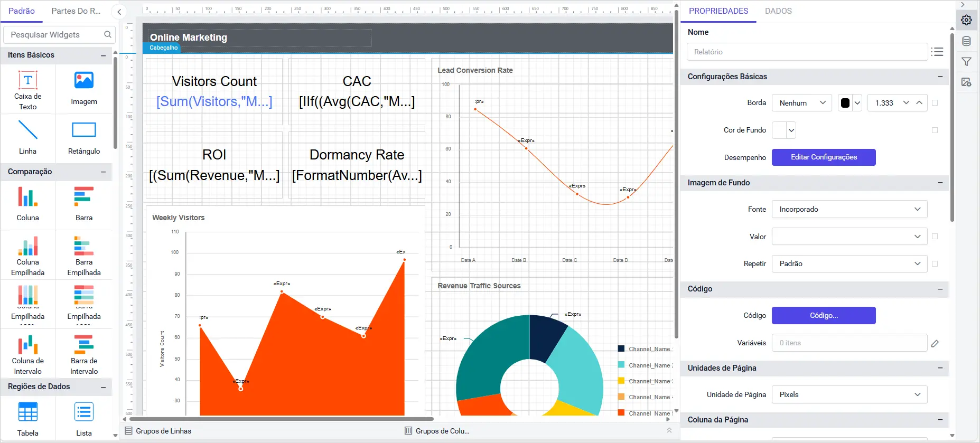Open the Unidade de Página dropdown
980x443 pixels.
[x=850, y=394]
